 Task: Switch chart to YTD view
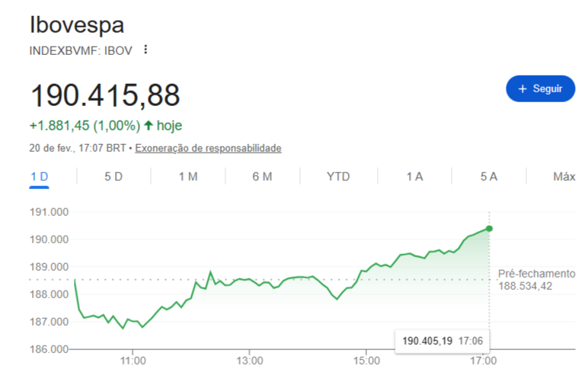coord(338,177)
